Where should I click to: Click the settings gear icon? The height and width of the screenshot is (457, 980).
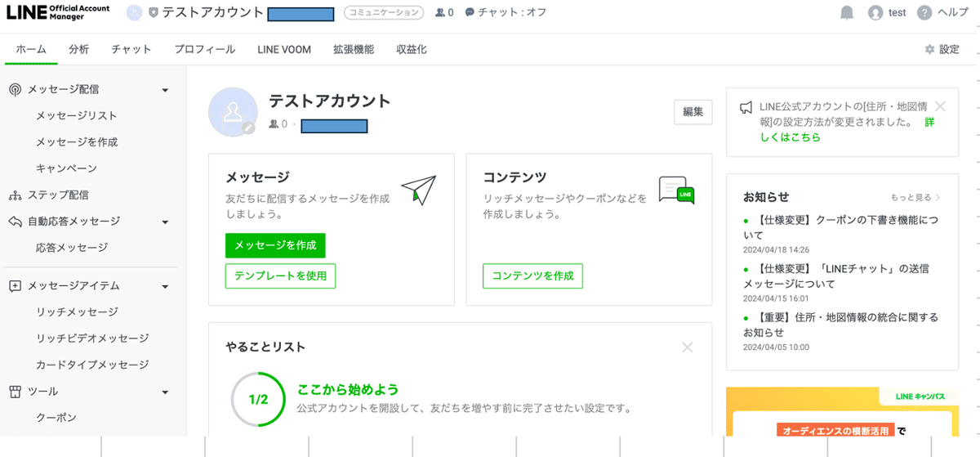click(x=929, y=50)
